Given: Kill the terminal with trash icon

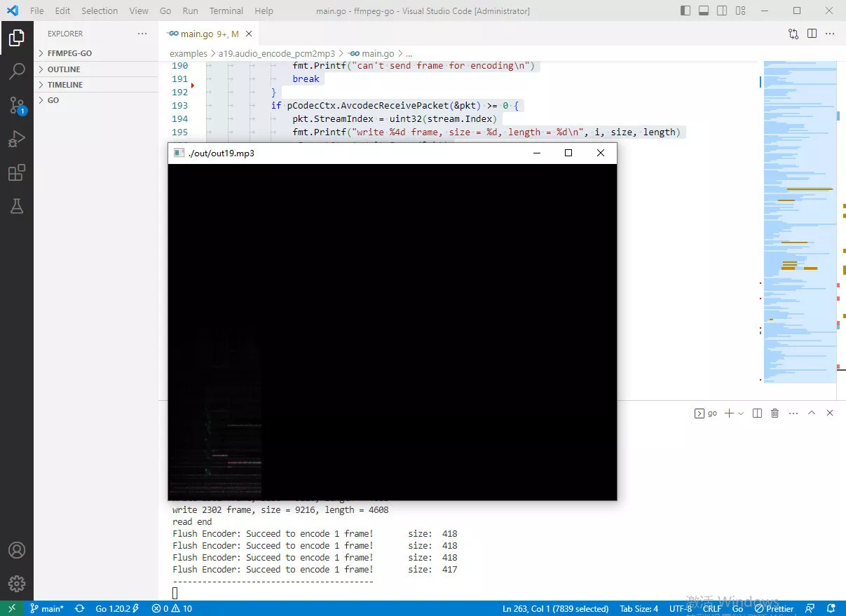Looking at the screenshot, I should [x=775, y=413].
